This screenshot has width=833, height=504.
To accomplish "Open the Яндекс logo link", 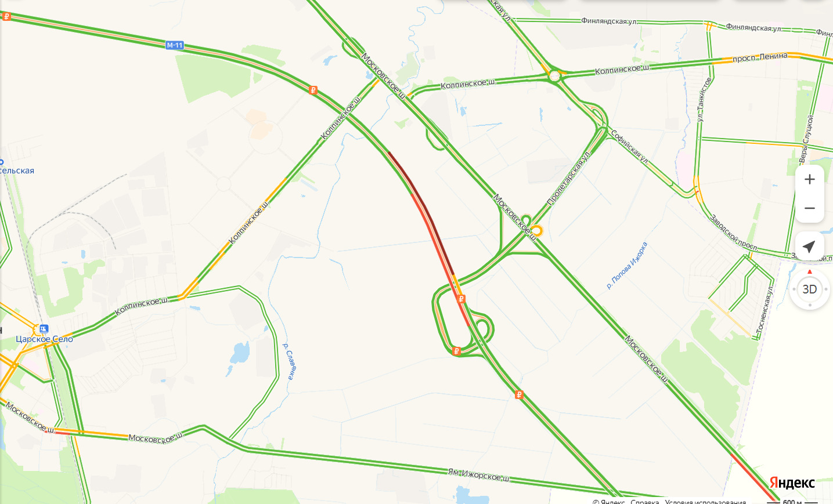I will [792, 483].
